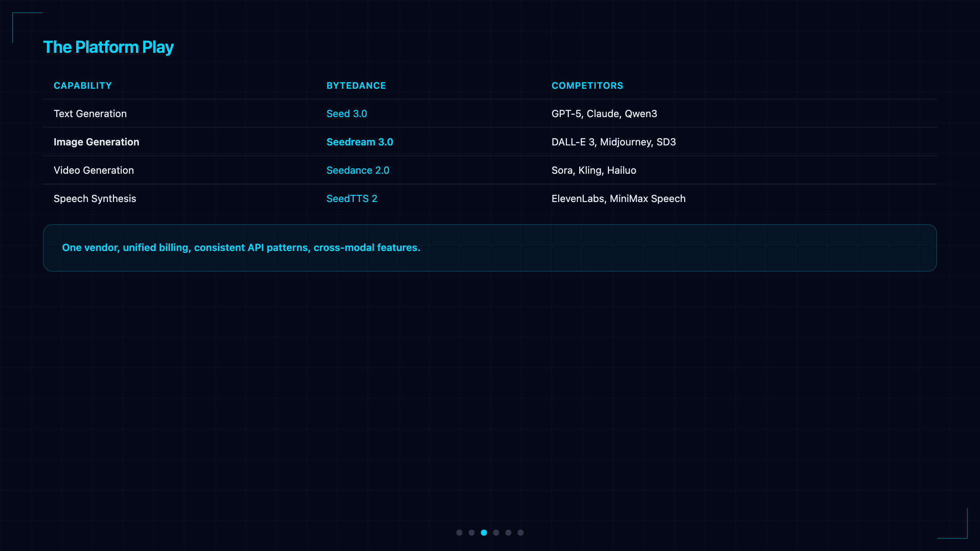Select the Video Generation row
The height and width of the screenshot is (551, 980).
point(490,170)
